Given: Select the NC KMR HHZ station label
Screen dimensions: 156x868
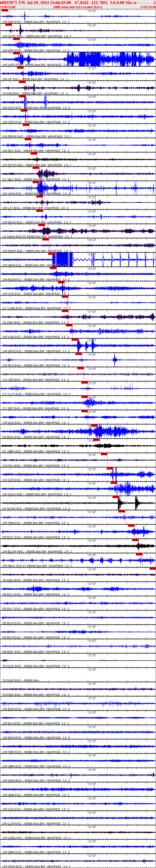Looking at the screenshot, I should (36, 451).
